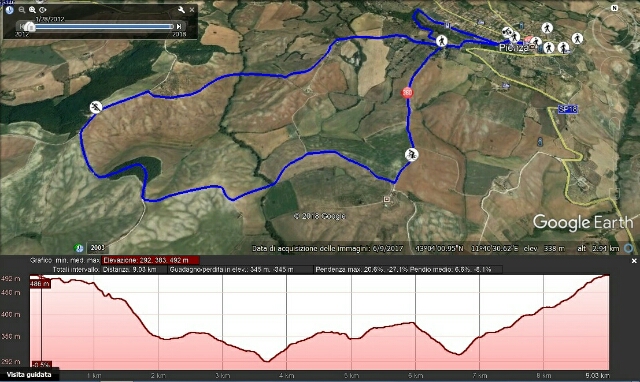The height and width of the screenshot is (382, 640).
Task: Close the elevation profile panel
Action: pyautogui.click(x=634, y=261)
